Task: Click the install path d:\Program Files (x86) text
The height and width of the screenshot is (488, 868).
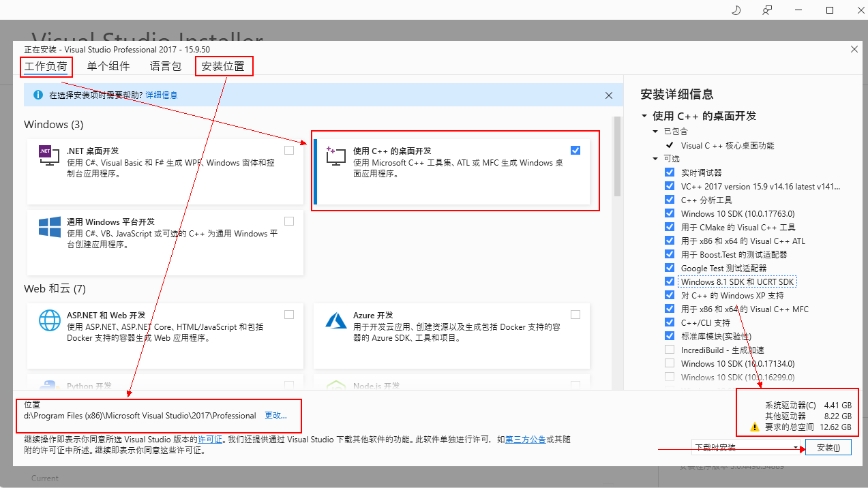Action: click(x=140, y=415)
